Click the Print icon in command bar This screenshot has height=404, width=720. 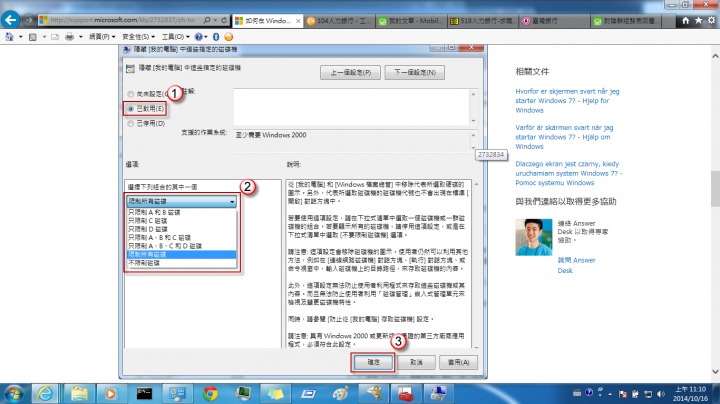coord(69,37)
